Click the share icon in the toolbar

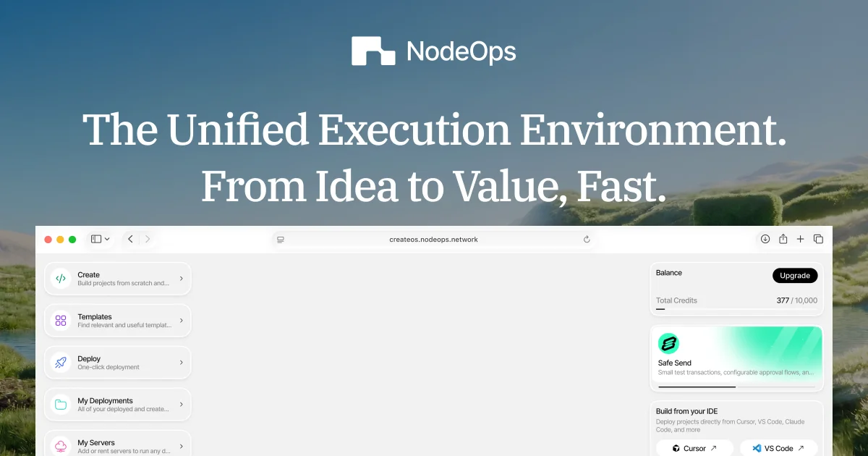[783, 239]
